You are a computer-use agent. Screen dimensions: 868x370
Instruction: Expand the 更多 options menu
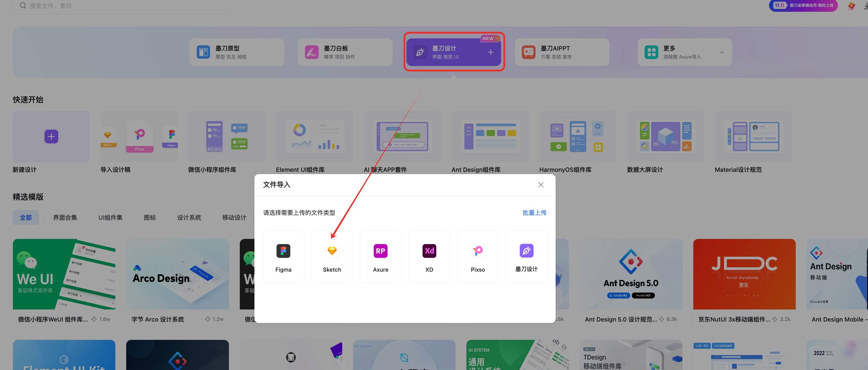684,52
